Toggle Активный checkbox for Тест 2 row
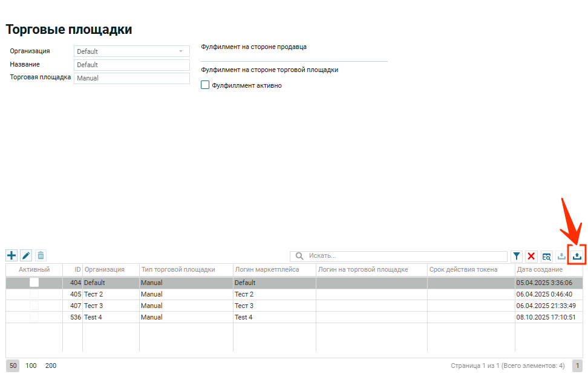Viewport: 588px width, 374px height. click(34, 294)
